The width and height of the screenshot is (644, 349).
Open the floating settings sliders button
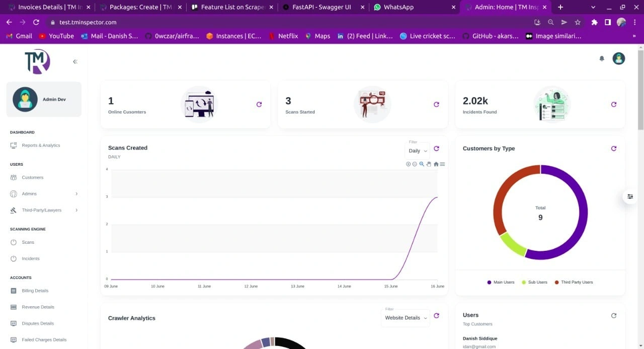pyautogui.click(x=630, y=196)
